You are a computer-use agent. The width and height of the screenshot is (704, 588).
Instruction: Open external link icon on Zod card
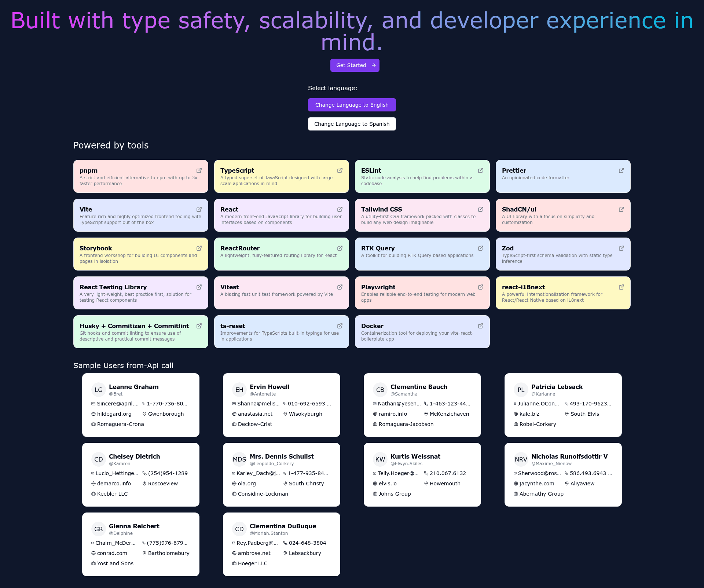click(x=621, y=248)
